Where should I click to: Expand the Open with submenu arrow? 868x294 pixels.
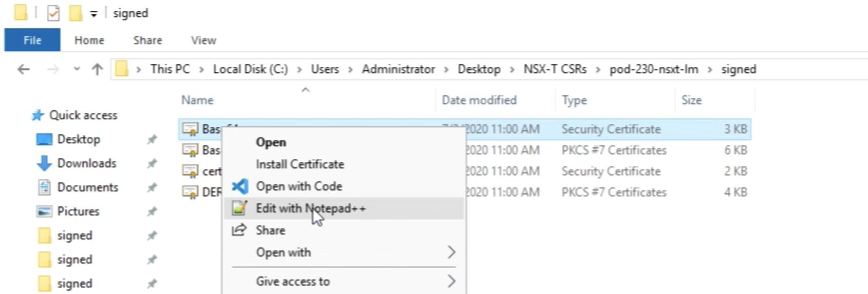[451, 252]
